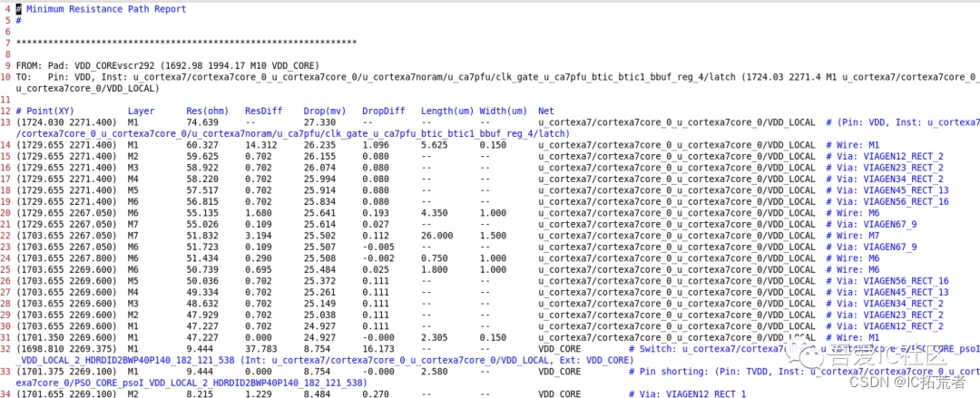The image size is (980, 398).
Task: Click line number 7 in the gutter
Action: click(x=8, y=44)
